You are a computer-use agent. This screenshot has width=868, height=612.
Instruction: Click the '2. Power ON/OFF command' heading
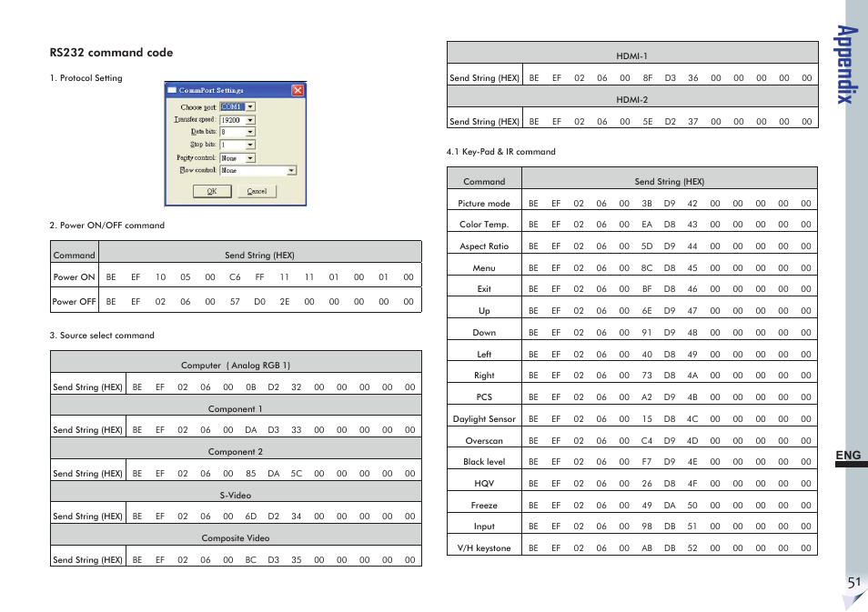click(x=106, y=226)
